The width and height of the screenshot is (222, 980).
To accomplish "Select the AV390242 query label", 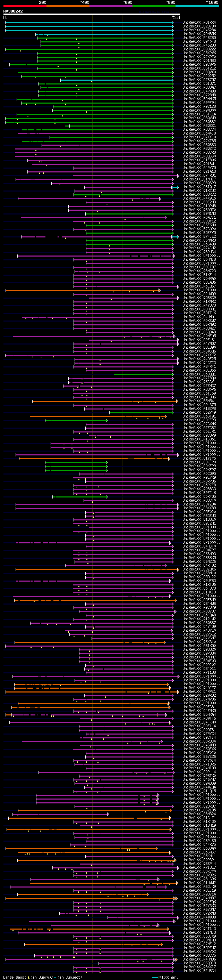I will (x=13, y=11).
